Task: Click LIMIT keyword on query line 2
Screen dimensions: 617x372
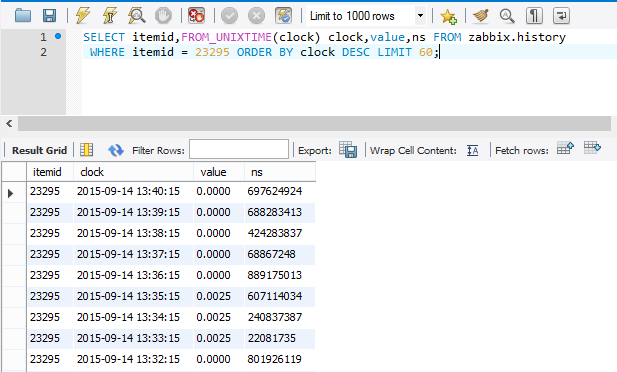Action: click(394, 52)
